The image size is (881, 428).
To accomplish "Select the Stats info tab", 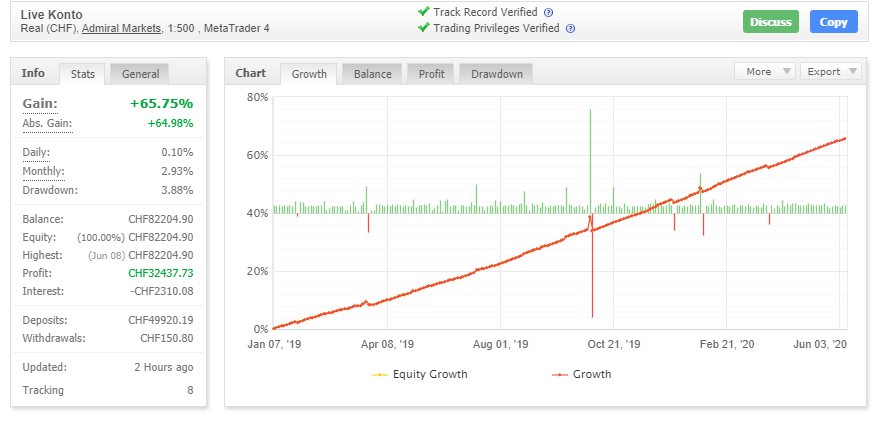I will click(83, 74).
